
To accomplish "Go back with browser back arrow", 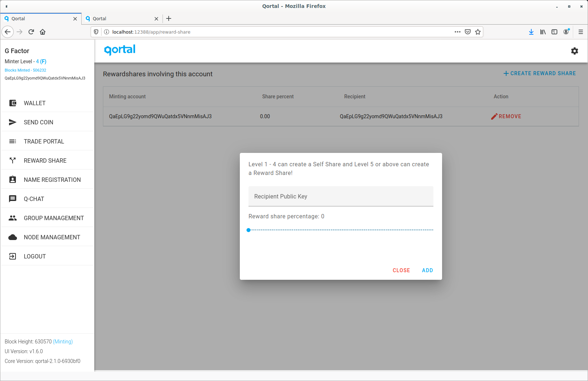I will coord(8,32).
